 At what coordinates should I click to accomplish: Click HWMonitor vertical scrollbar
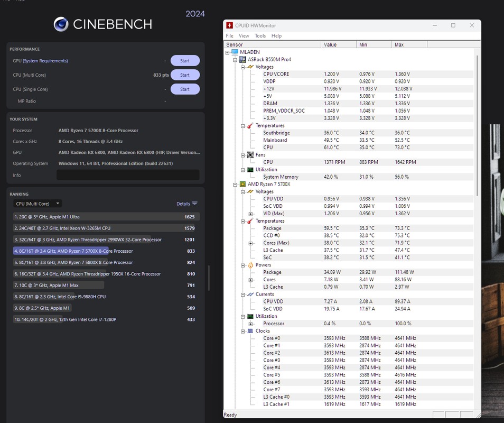[x=477, y=125]
